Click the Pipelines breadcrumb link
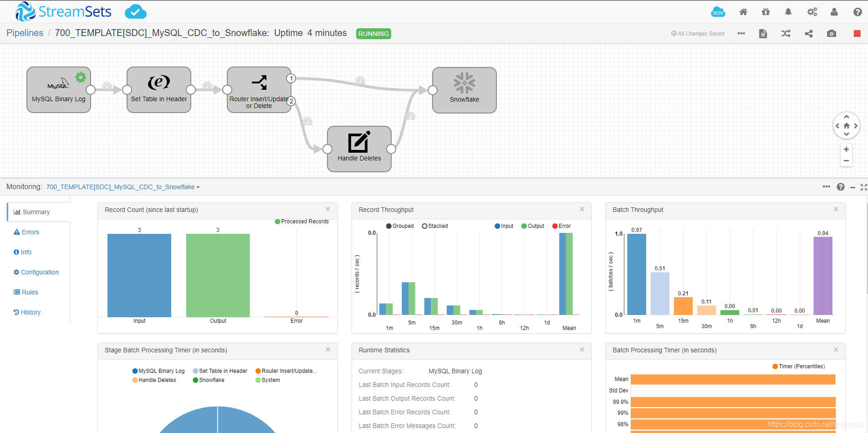 click(25, 33)
